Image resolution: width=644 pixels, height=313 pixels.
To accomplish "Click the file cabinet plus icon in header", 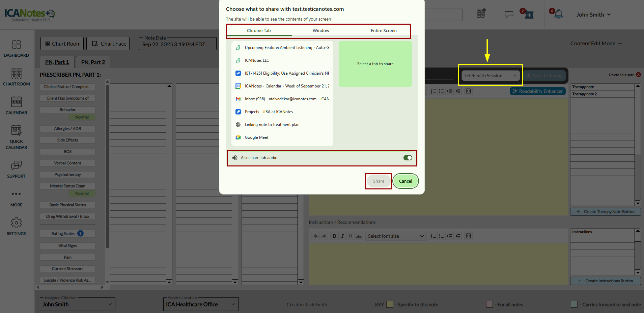I will (x=481, y=14).
